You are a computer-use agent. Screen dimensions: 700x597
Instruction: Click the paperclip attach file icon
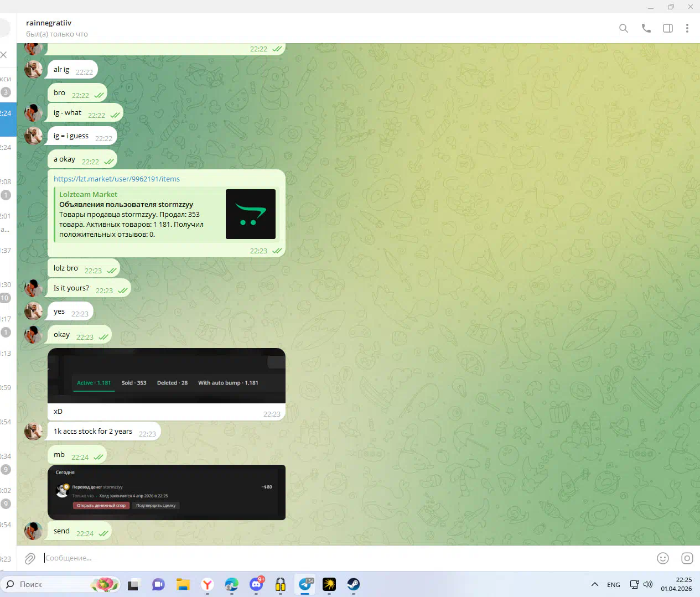coord(30,558)
